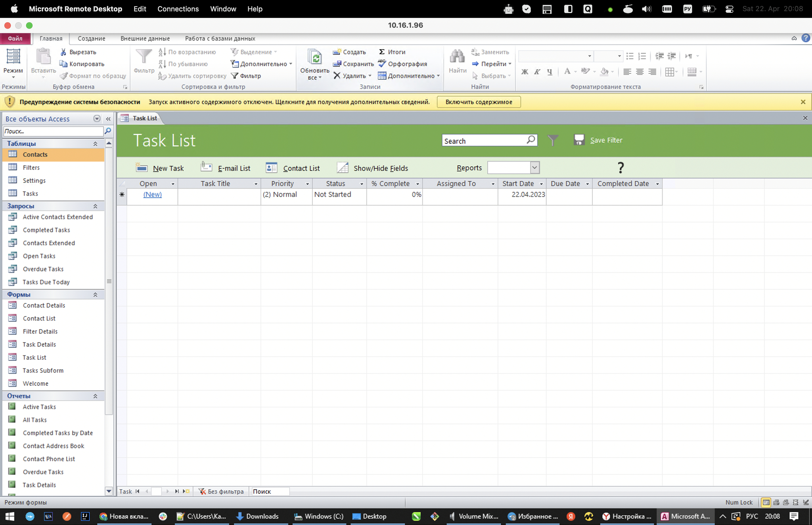Click Show/Hide Fields icon
Screen dimensions: 812x525
point(342,168)
